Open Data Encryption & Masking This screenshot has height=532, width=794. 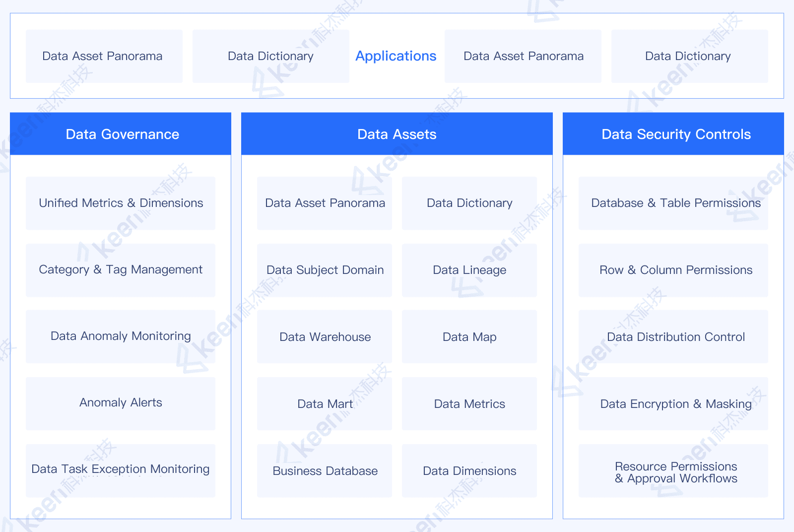point(675,404)
